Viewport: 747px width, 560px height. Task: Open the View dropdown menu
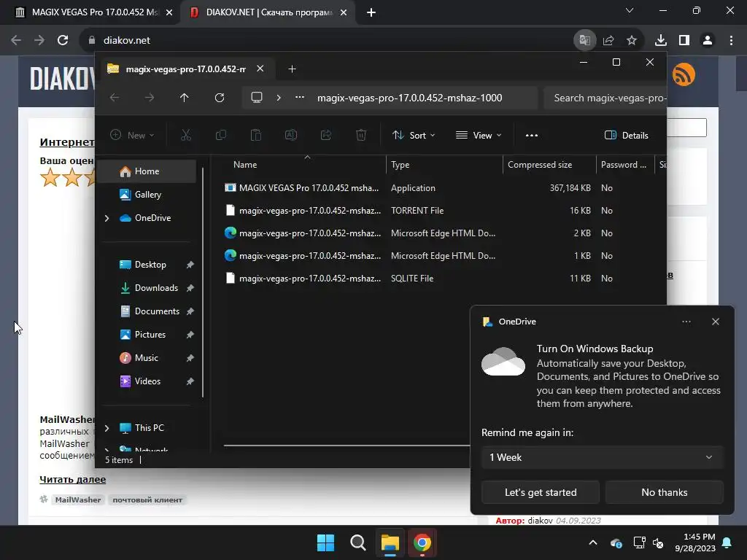click(x=479, y=135)
